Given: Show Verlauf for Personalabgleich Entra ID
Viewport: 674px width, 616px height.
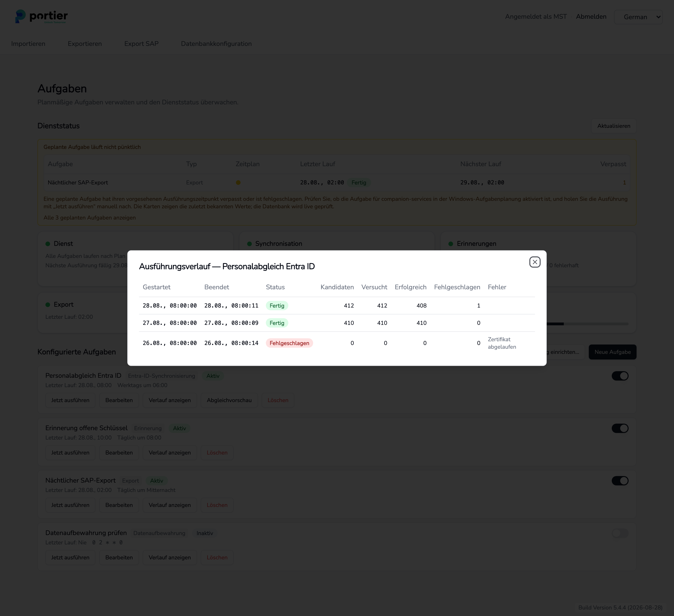Looking at the screenshot, I should (170, 400).
